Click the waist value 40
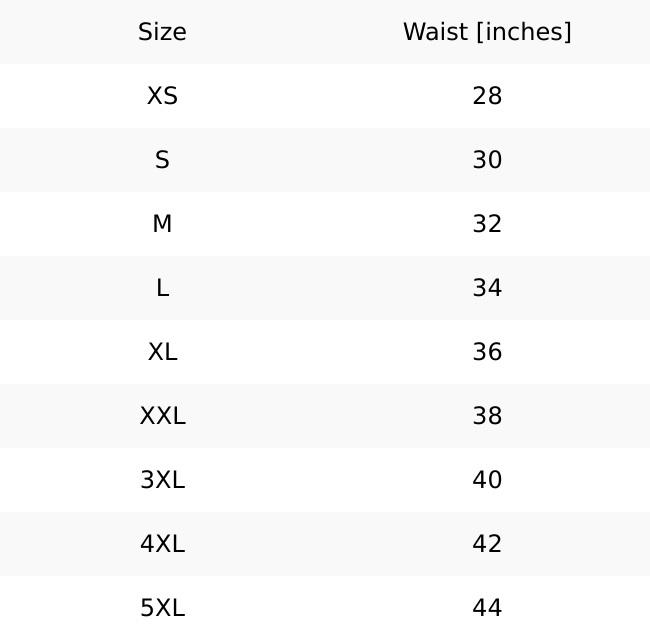 487,480
